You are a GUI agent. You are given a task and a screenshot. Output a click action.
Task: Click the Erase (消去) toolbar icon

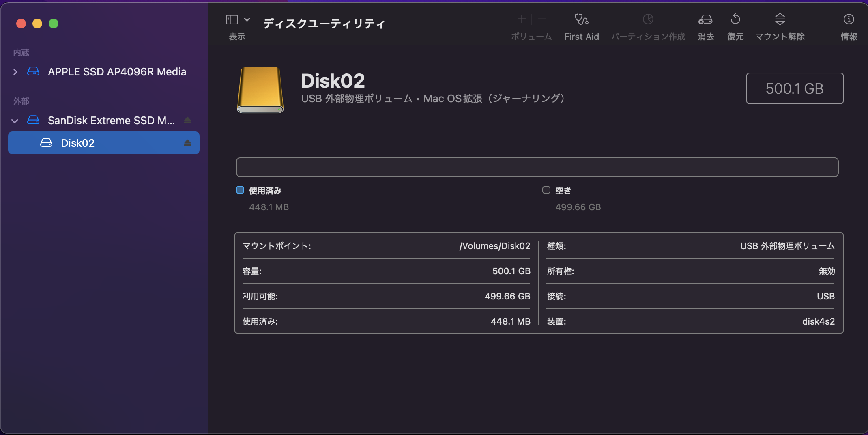point(705,19)
